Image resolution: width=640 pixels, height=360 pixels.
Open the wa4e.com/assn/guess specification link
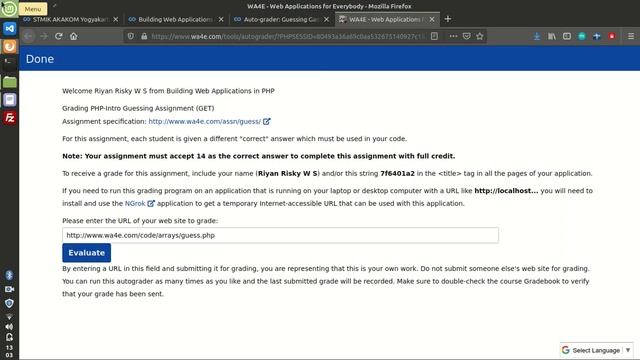(x=204, y=121)
